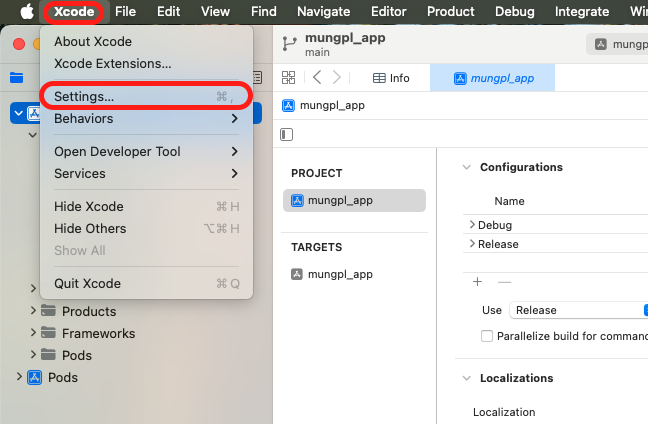The width and height of the screenshot is (648, 424).
Task: Select the Products folder row
Action: point(136,311)
